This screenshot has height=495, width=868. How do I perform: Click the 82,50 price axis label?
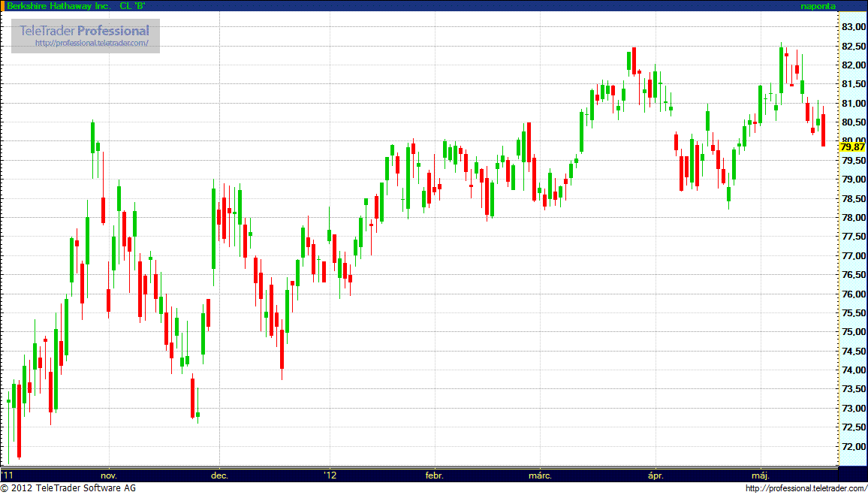pos(853,46)
